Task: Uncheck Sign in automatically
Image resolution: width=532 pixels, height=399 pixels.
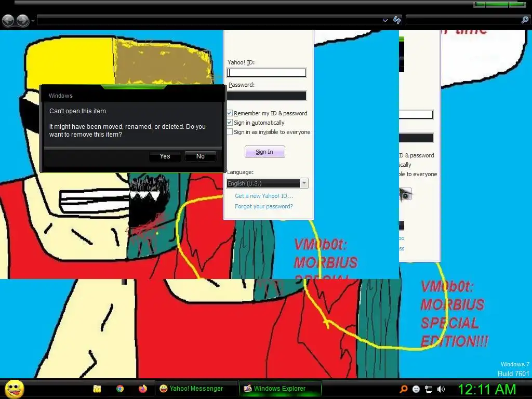Action: pos(230,123)
